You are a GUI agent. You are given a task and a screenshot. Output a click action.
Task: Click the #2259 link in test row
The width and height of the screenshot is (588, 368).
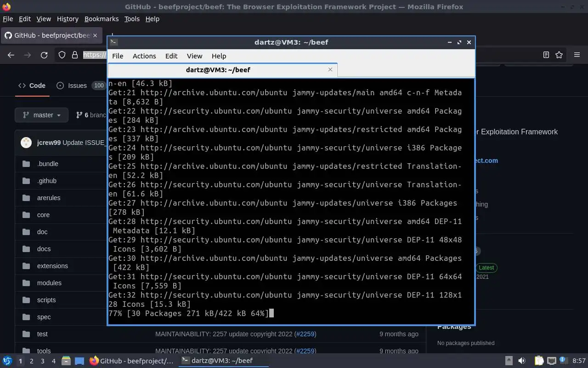click(x=305, y=334)
